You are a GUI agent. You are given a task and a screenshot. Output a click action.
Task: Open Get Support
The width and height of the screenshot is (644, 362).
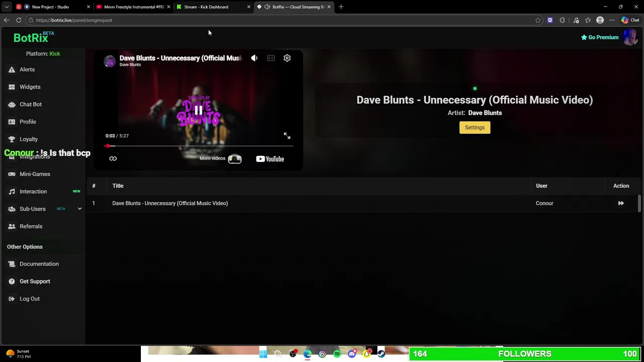(x=35, y=282)
